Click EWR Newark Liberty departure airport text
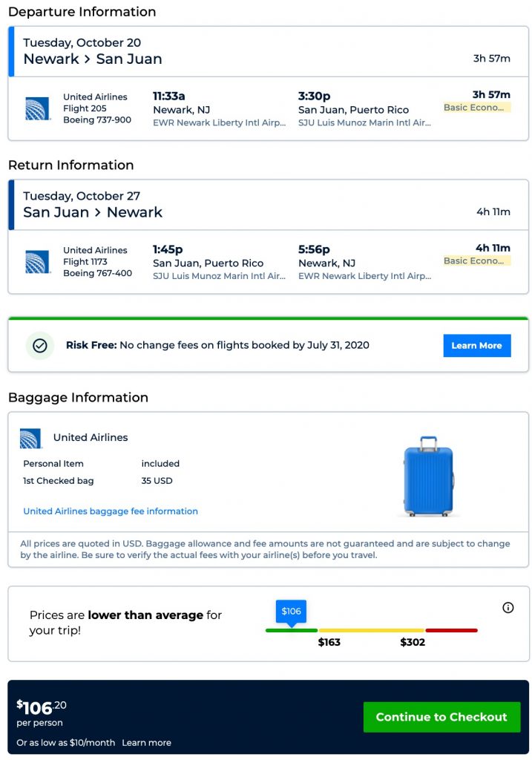This screenshot has height=760, width=532. [219, 123]
